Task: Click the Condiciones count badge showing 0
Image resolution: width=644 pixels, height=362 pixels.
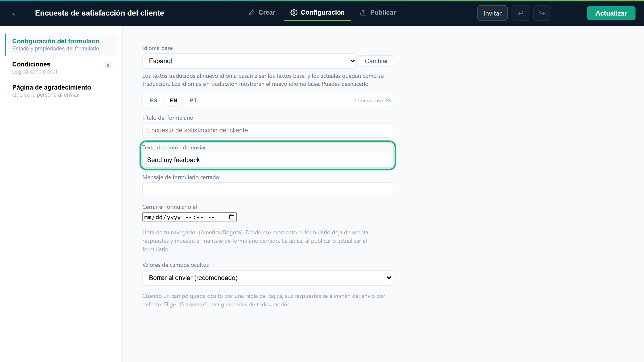Action: pyautogui.click(x=108, y=66)
